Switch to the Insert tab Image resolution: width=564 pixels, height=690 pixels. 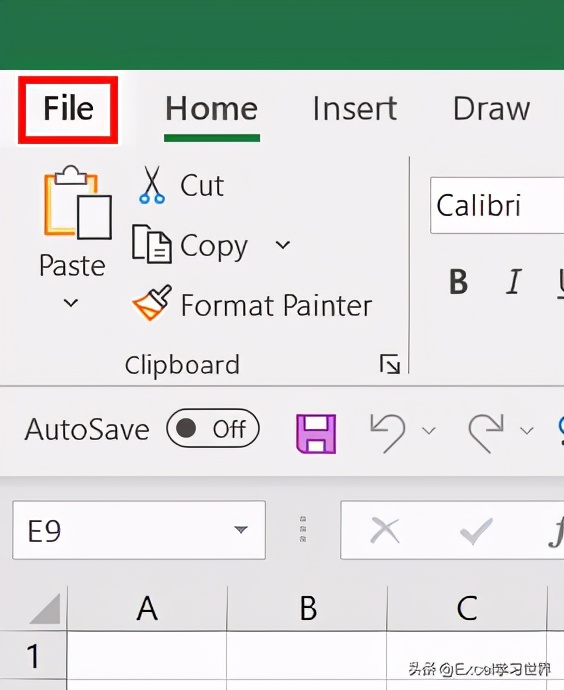355,109
